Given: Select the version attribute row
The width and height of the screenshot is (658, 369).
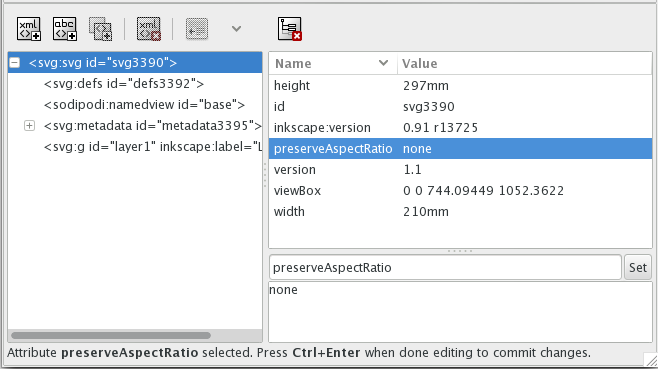Looking at the screenshot, I should pos(460,170).
